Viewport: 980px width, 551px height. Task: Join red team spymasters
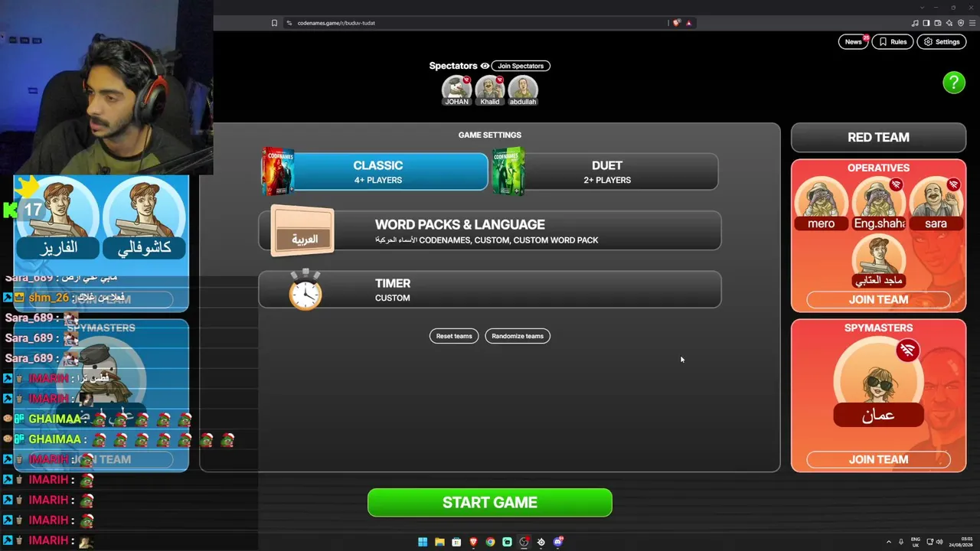(878, 460)
